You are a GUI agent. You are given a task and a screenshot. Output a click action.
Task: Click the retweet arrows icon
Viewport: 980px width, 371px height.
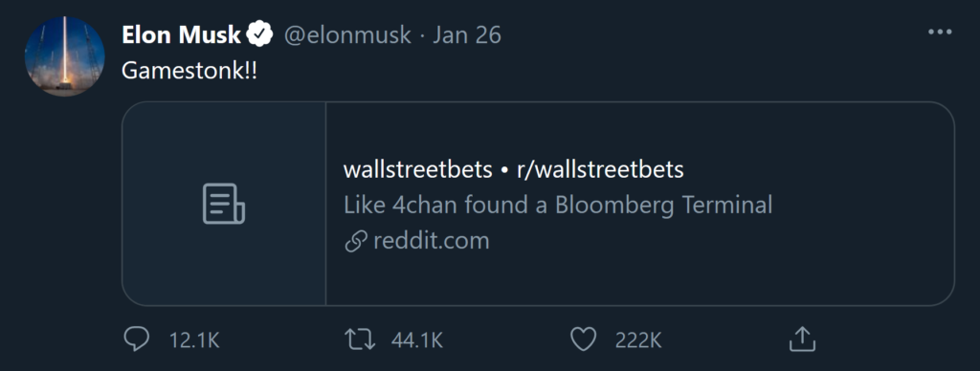pos(360,339)
